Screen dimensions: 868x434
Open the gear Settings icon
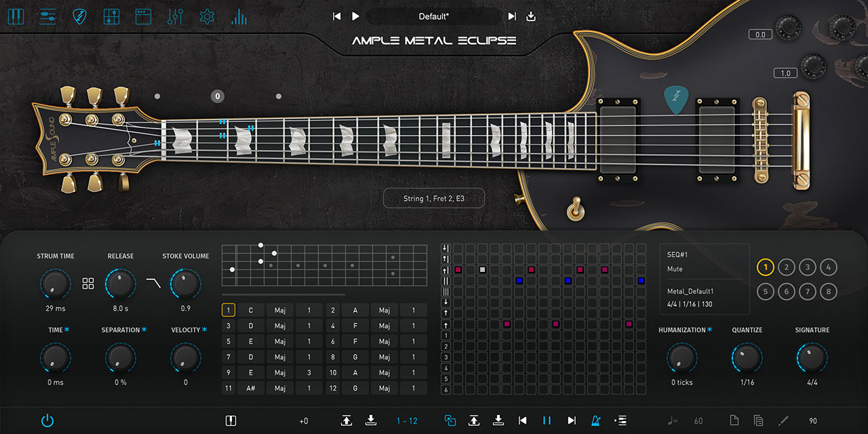[x=207, y=16]
